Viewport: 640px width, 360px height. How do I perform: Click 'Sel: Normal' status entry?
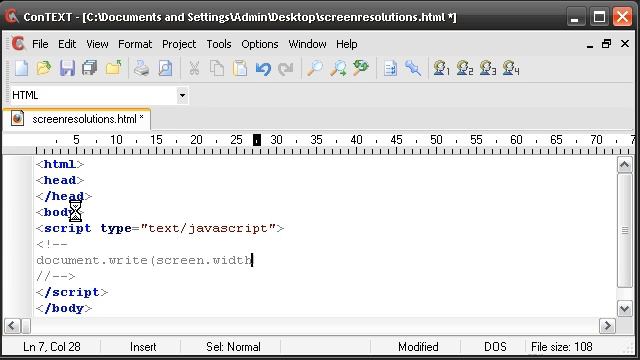pyautogui.click(x=233, y=347)
